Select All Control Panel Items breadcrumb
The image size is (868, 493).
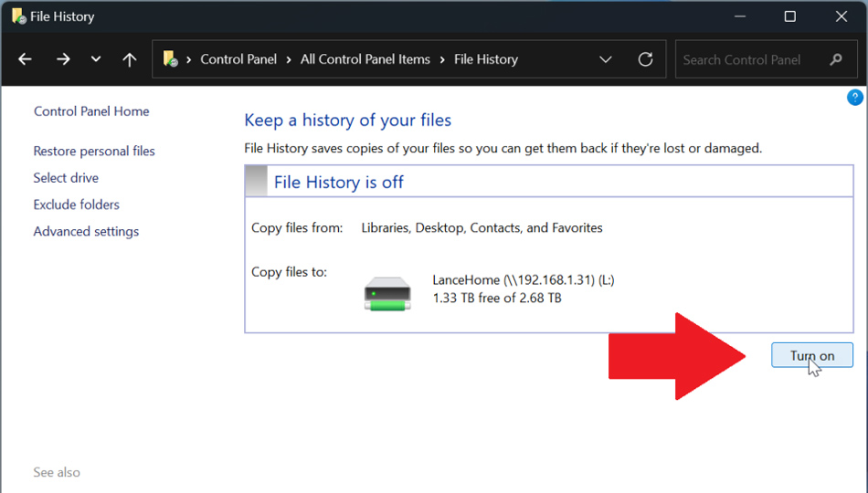click(365, 59)
